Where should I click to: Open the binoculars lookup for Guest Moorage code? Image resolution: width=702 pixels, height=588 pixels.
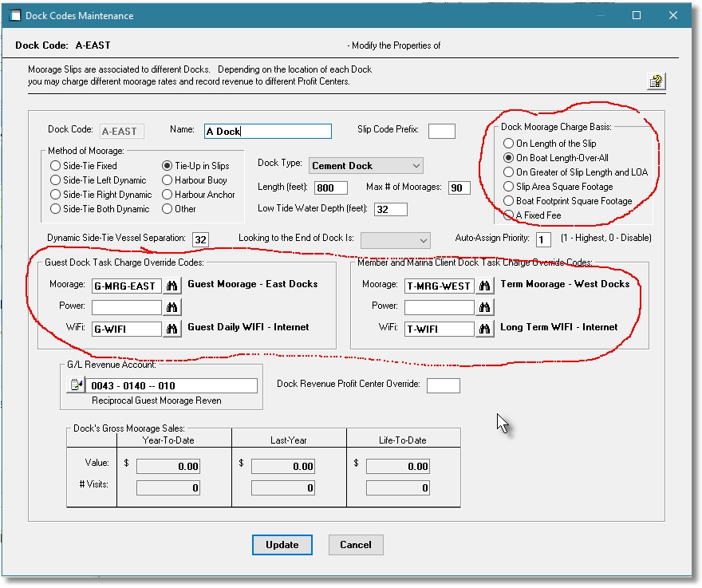click(172, 284)
